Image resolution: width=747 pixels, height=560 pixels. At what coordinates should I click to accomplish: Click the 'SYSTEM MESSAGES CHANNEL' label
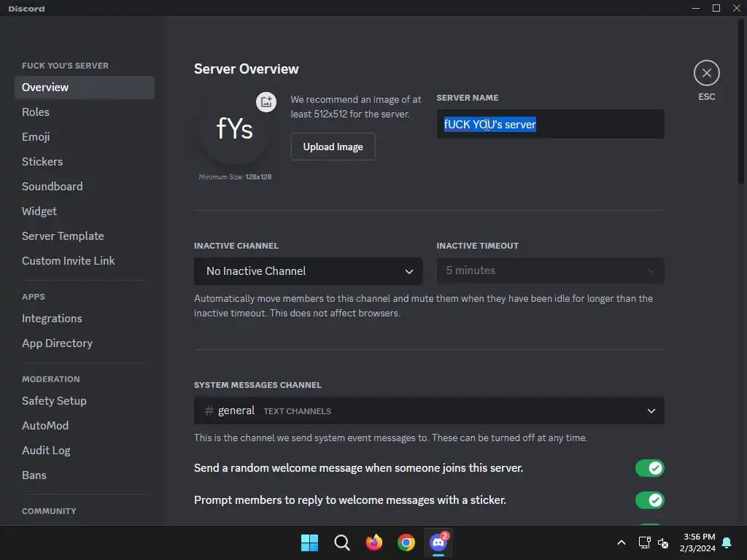[258, 385]
